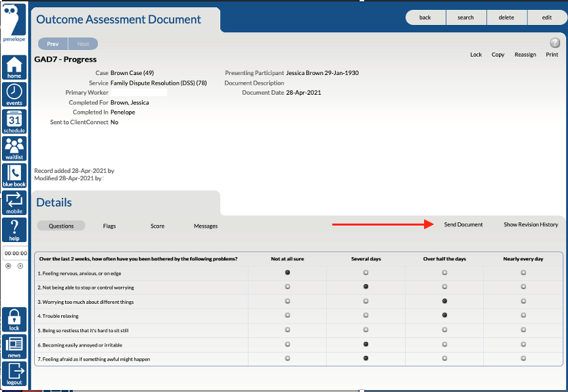
Task: Click the back button
Action: coord(425,17)
